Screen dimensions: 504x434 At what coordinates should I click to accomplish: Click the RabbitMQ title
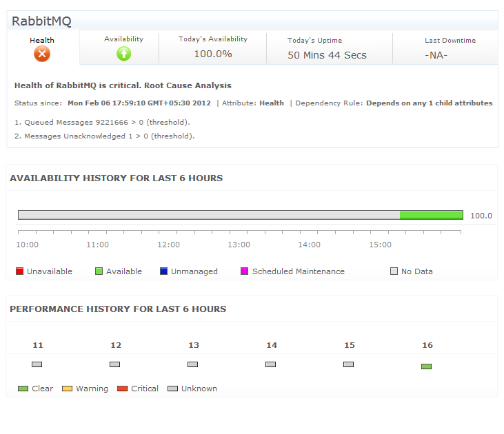pos(41,21)
